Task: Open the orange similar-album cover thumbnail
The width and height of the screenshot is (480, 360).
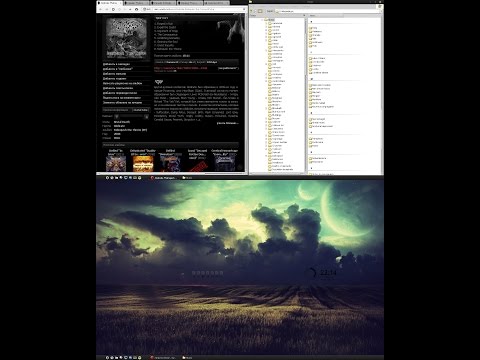Action: coord(143,164)
